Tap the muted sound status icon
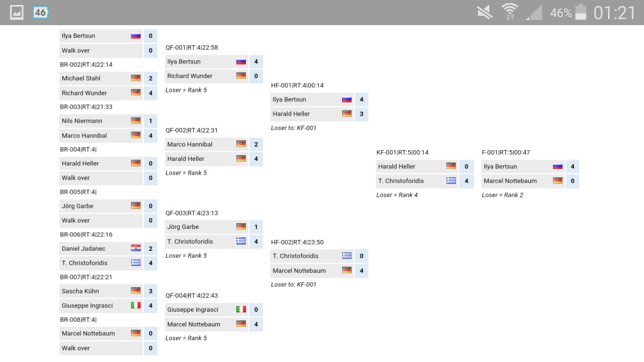This screenshot has width=644, height=362. 485,13
